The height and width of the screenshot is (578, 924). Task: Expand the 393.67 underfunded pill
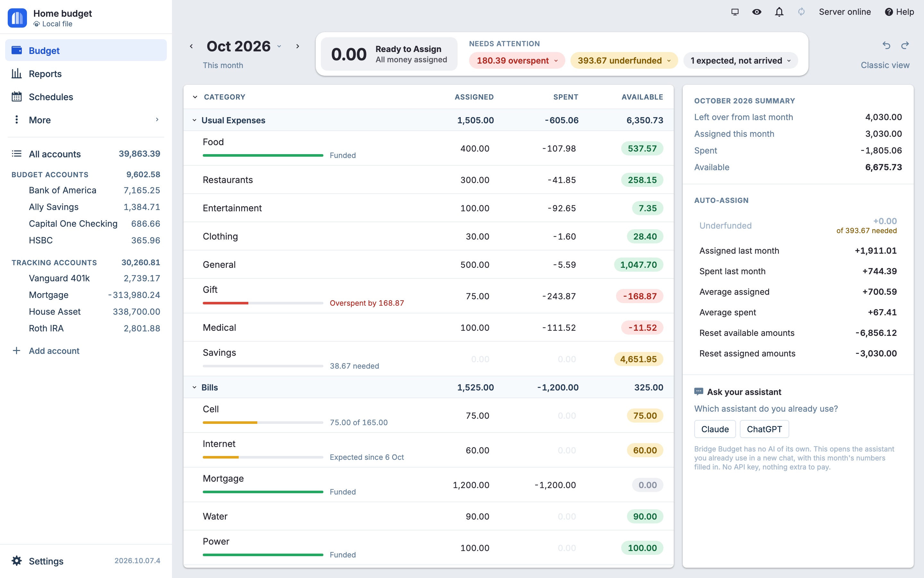click(624, 60)
